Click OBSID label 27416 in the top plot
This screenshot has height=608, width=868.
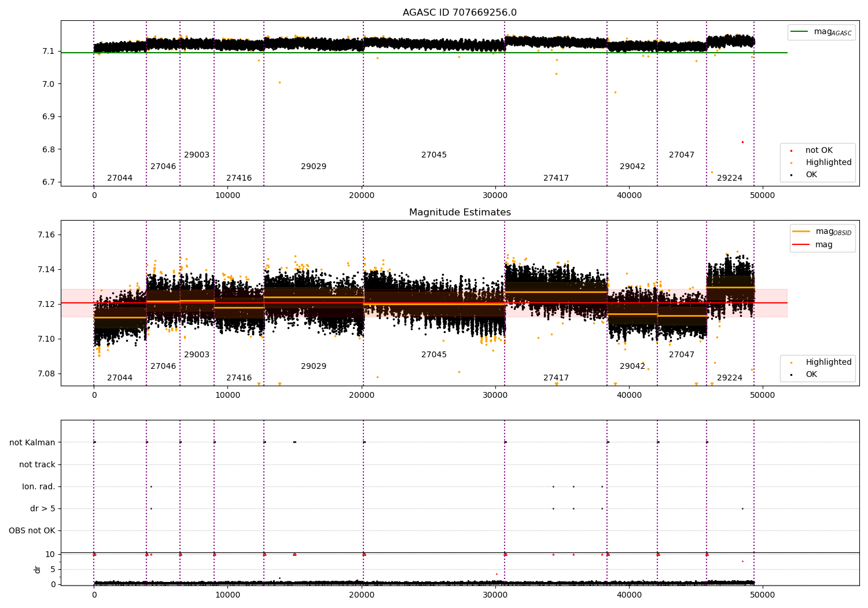pos(239,178)
